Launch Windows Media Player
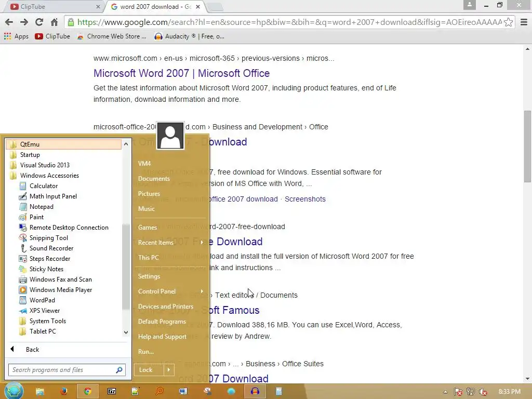The image size is (532, 399). [x=60, y=290]
